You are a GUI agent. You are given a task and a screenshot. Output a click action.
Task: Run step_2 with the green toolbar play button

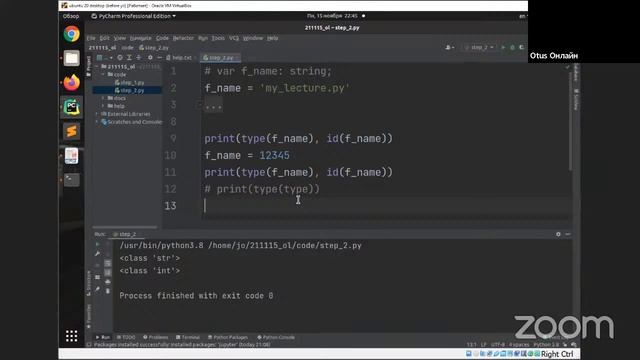503,47
